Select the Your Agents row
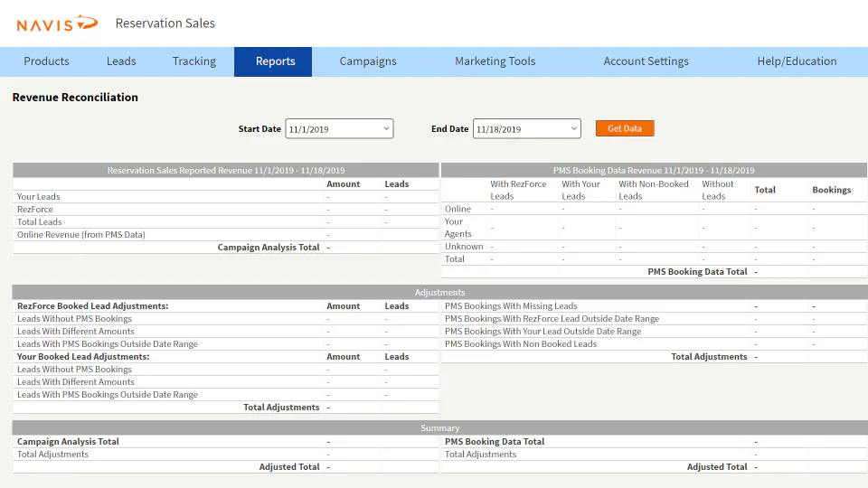The width and height of the screenshot is (868, 488). coord(654,228)
